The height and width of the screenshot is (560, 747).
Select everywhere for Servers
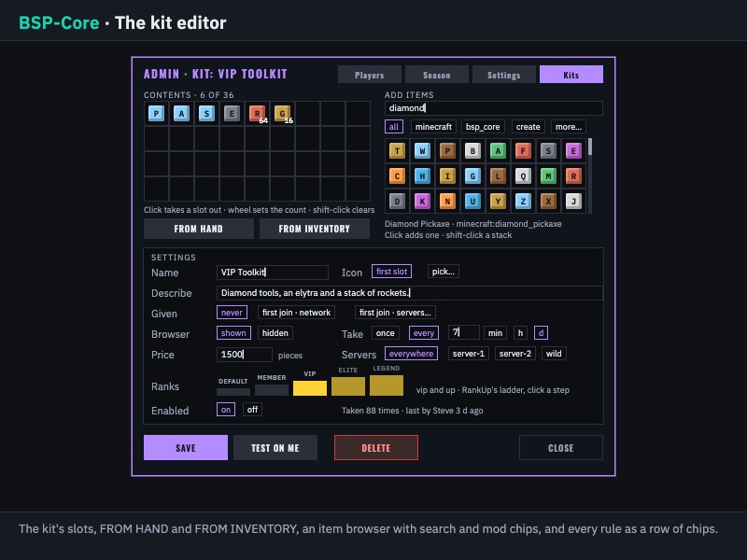(x=411, y=354)
